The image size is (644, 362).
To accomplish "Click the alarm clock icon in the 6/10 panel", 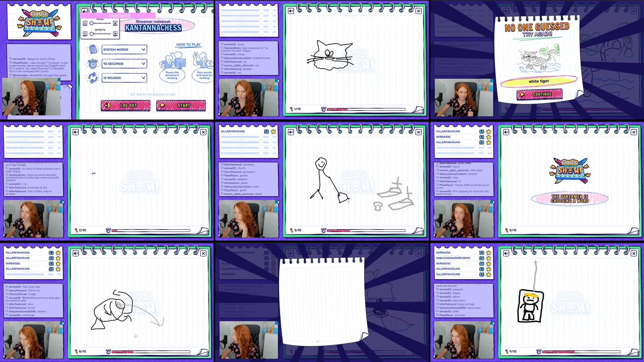I will point(108,352).
